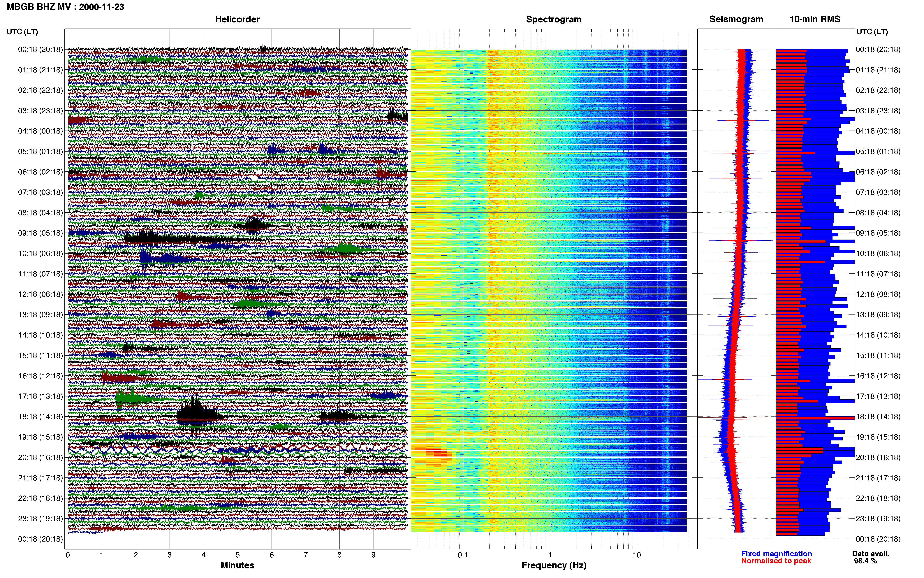The height and width of the screenshot is (578, 924).
Task: Click left time label 23:18 (19:18)
Action: click(41, 519)
